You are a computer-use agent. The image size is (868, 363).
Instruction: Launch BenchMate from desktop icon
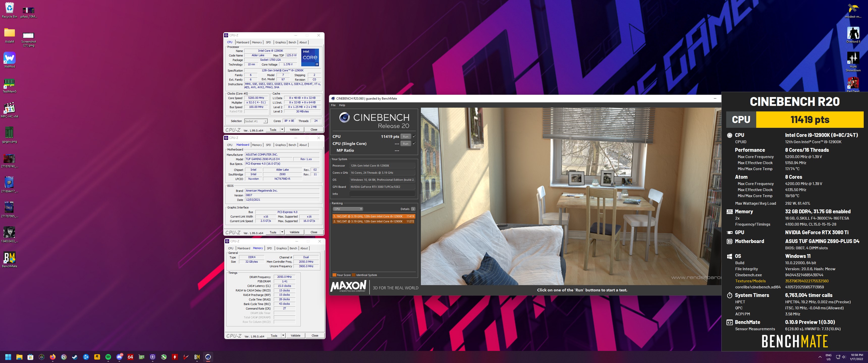pos(9,260)
